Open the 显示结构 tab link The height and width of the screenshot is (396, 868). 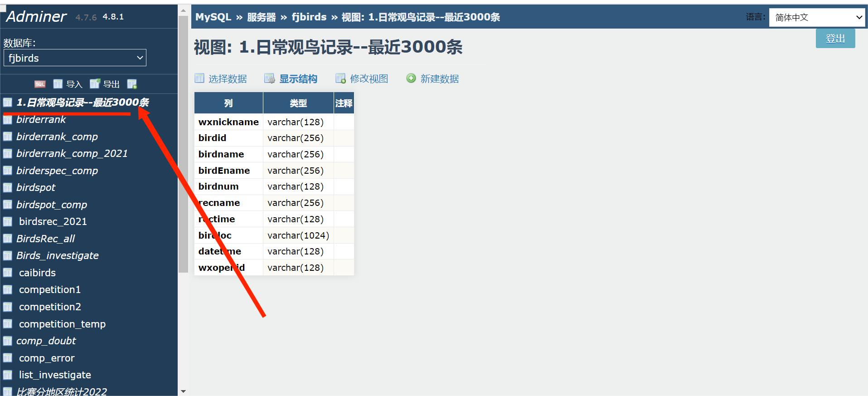click(x=298, y=79)
